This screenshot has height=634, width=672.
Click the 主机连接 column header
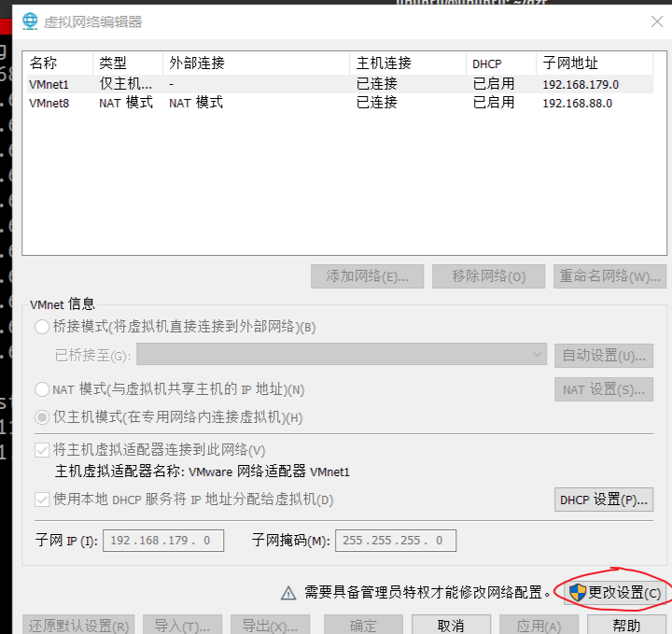click(x=408, y=63)
